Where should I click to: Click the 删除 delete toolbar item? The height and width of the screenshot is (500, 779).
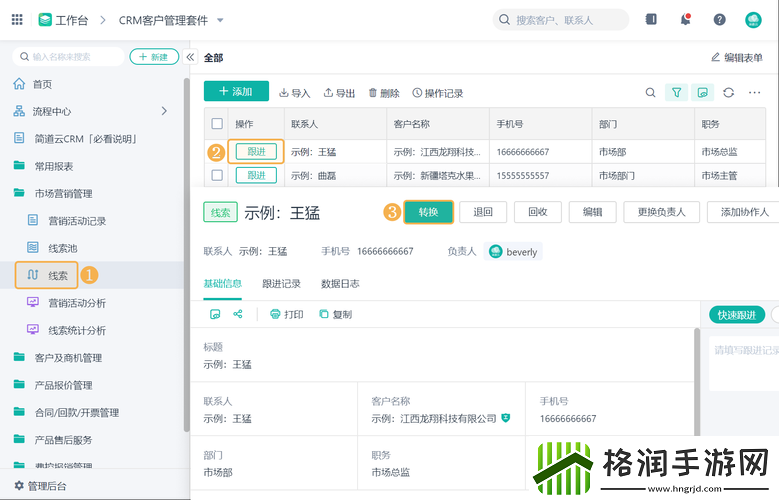pos(384,93)
